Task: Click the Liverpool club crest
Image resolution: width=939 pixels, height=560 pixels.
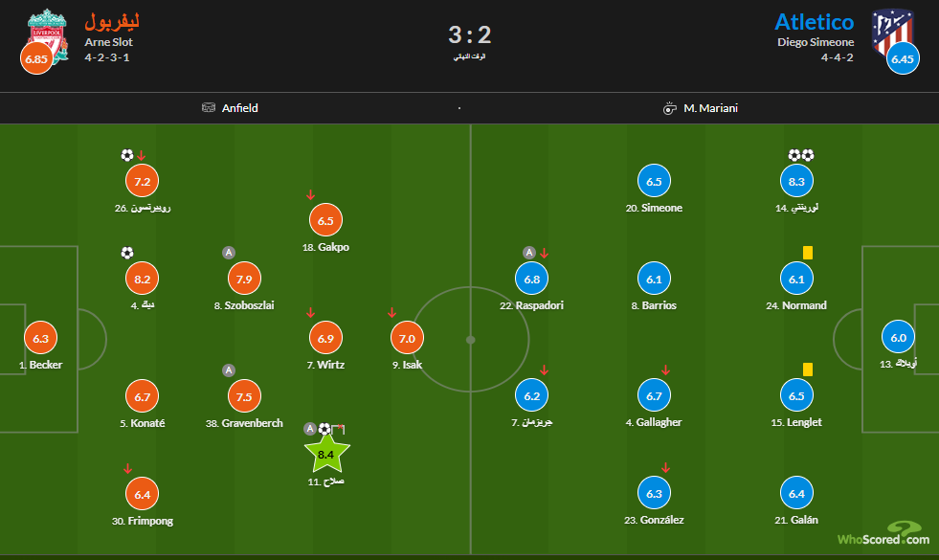Action: 46,32
